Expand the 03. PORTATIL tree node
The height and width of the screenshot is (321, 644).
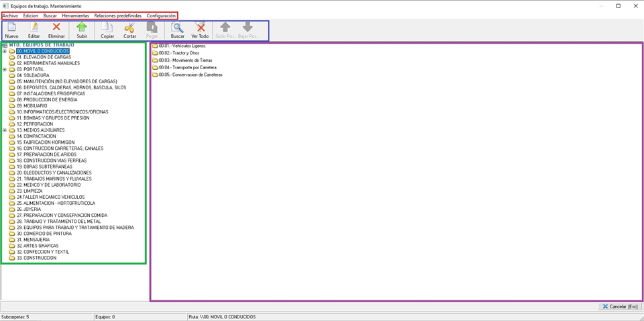[5, 69]
